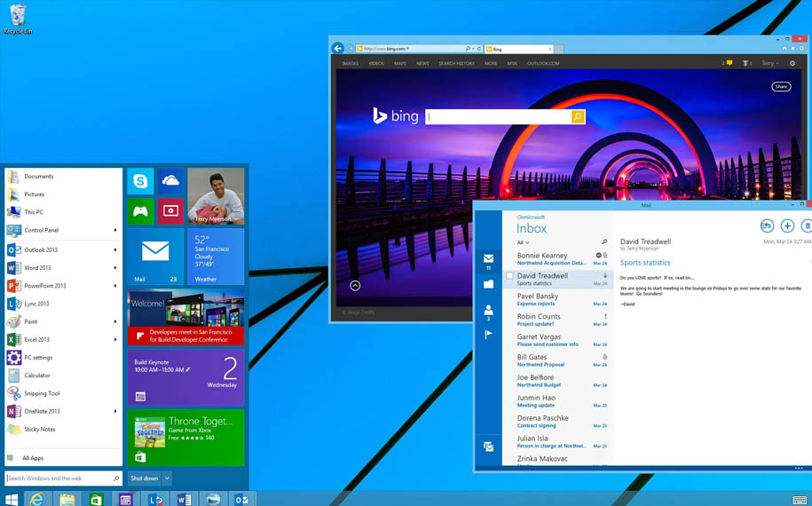
Task: Open MAPS in Bing navigation bar
Action: [399, 64]
